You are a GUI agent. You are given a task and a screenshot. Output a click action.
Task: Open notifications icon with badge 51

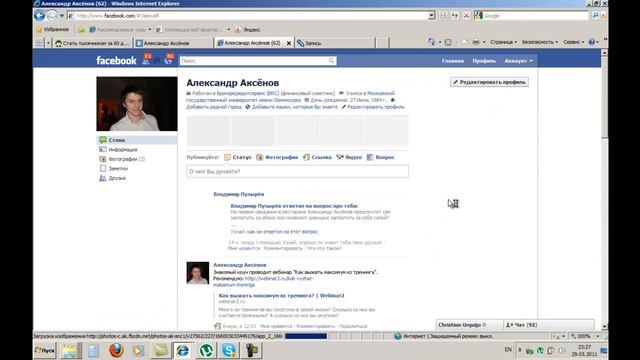point(169,60)
